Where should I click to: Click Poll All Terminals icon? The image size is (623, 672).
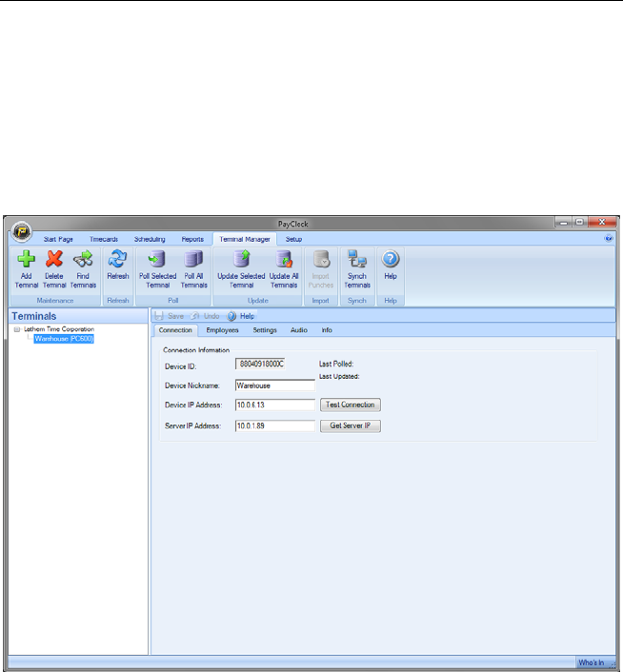[193, 259]
